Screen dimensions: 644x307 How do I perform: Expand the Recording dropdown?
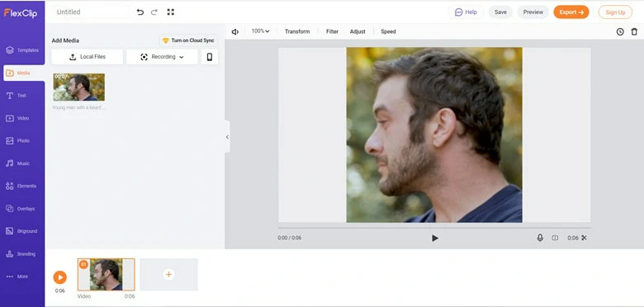(162, 57)
